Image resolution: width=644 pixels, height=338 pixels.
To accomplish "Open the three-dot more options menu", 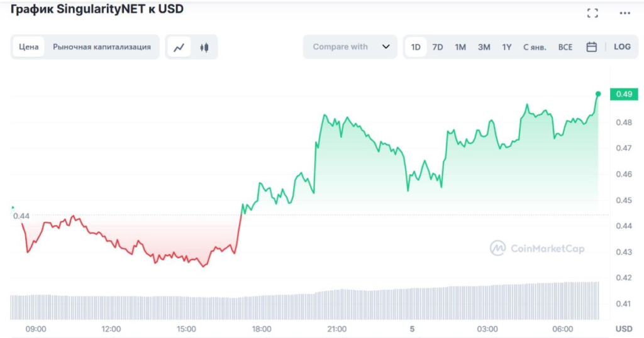I will [625, 13].
